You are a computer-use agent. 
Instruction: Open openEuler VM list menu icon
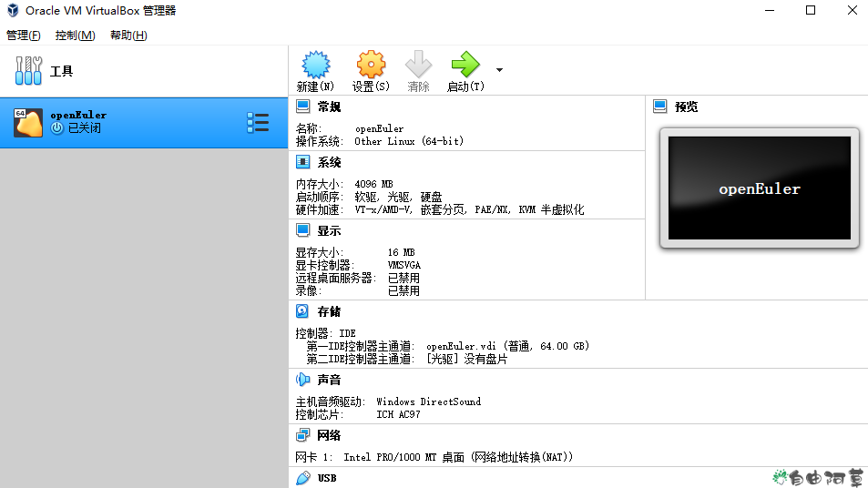(x=258, y=123)
